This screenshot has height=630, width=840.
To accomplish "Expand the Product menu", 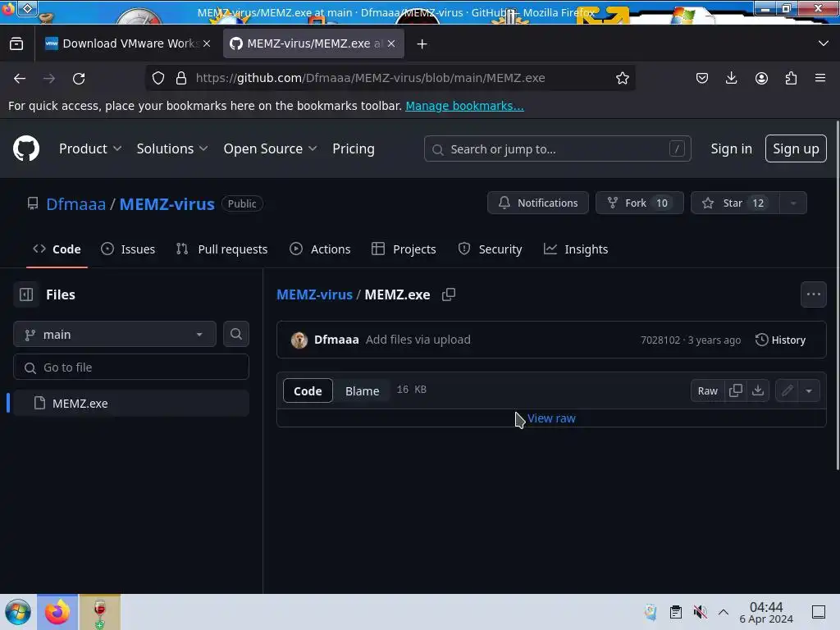I will pyautogui.click(x=90, y=148).
